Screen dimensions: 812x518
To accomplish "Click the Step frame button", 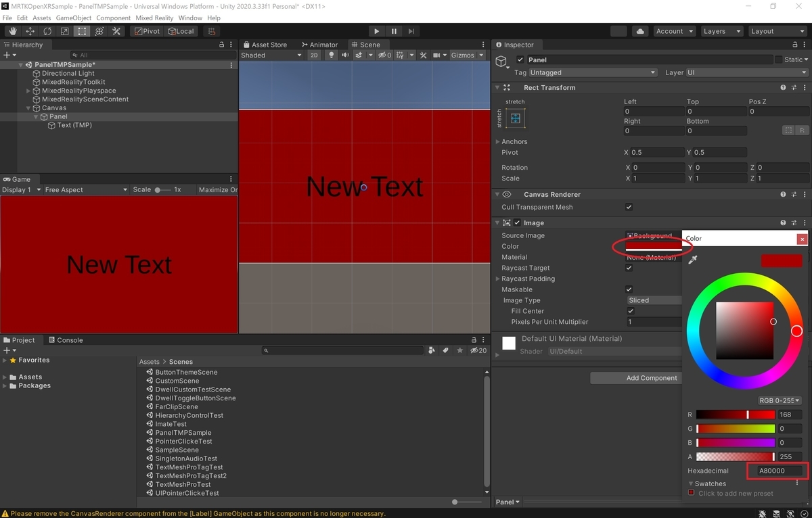I will click(x=411, y=31).
